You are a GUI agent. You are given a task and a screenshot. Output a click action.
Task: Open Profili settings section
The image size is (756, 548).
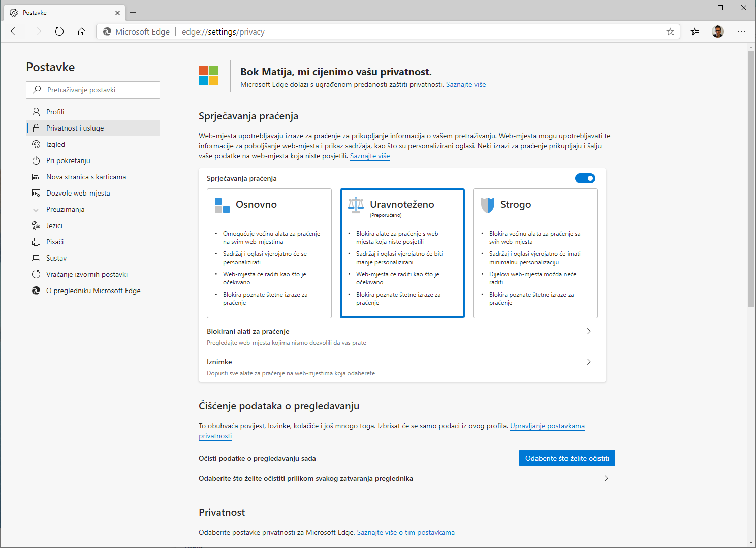click(x=93, y=112)
